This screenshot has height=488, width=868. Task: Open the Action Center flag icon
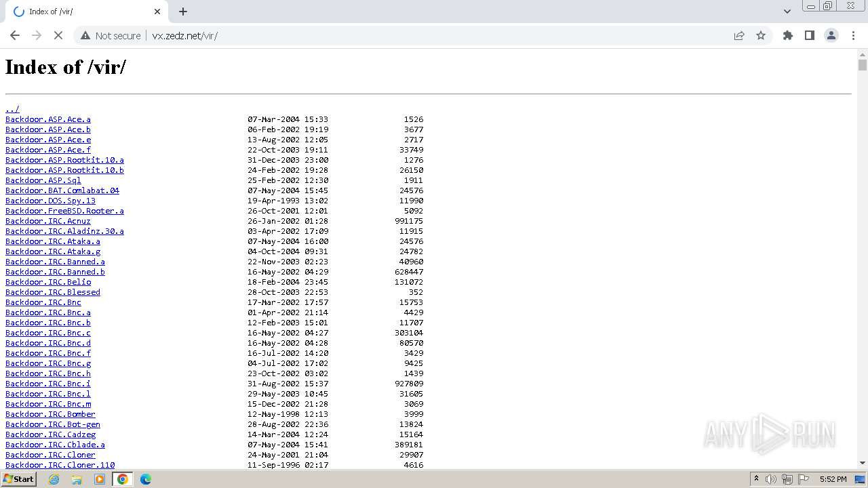pyautogui.click(x=804, y=479)
